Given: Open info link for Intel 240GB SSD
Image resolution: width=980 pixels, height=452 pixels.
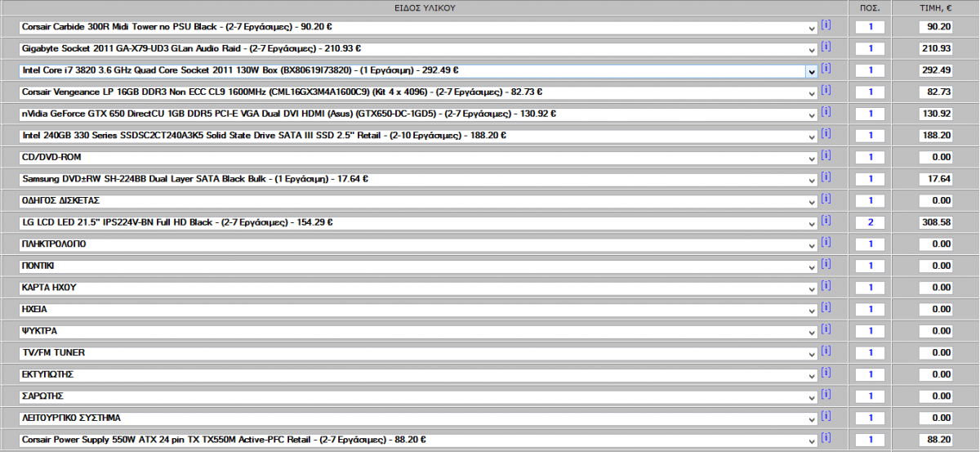Looking at the screenshot, I should tap(826, 133).
